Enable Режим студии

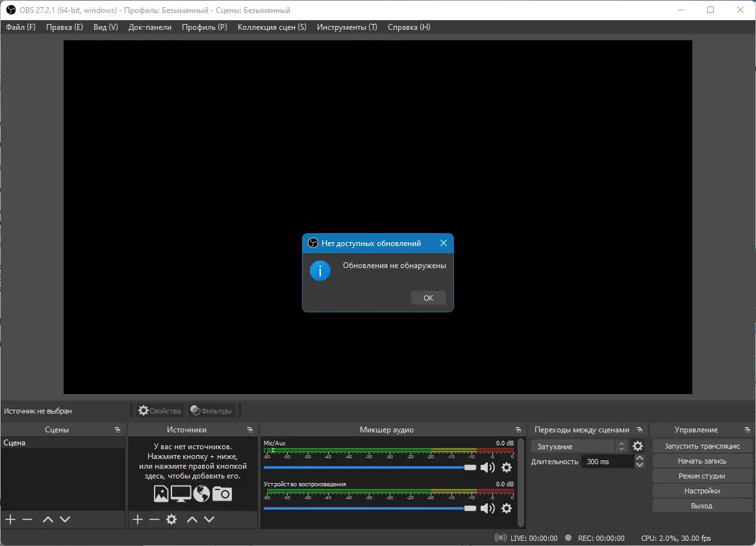[x=702, y=475]
